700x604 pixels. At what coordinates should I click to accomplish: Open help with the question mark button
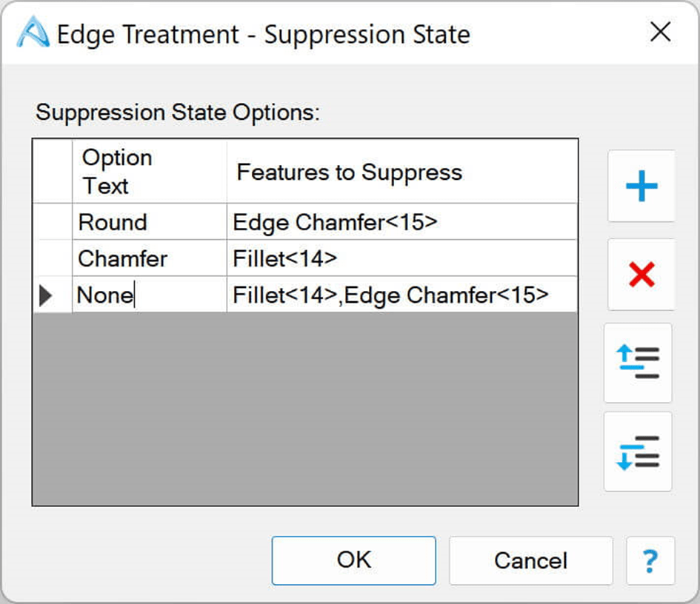(650, 560)
